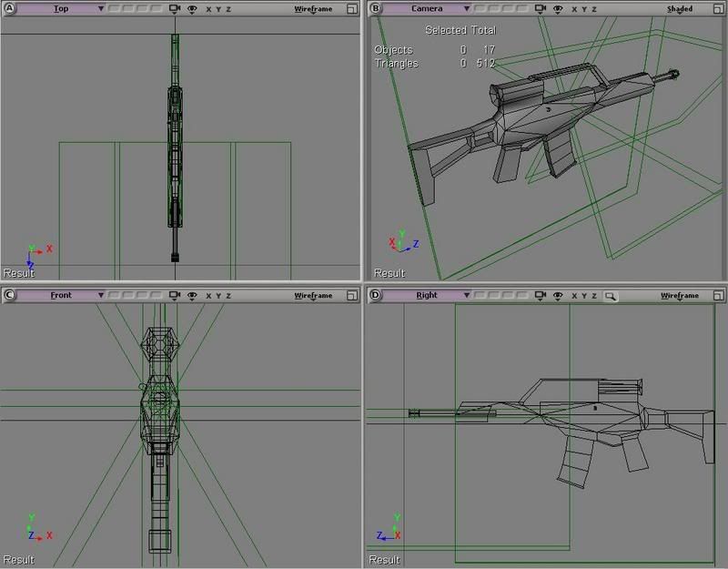Viewport: 728px width, 569px height.
Task: Click the Selected column header
Action: [446, 30]
